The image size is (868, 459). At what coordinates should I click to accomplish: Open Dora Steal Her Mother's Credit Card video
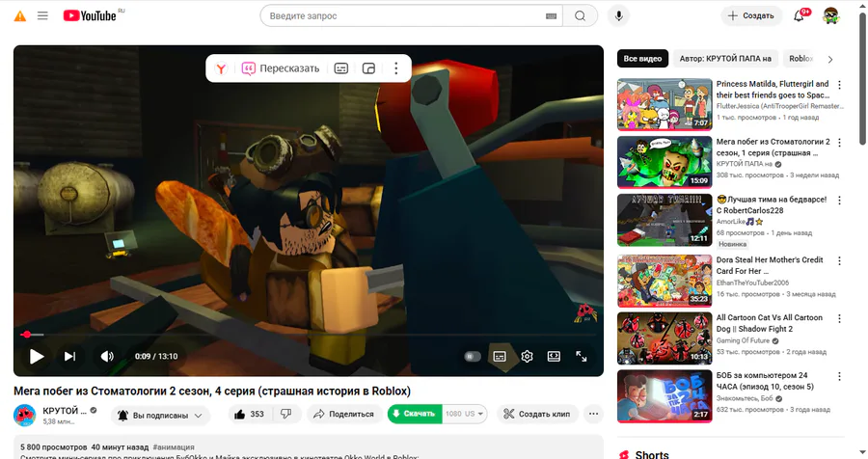(x=665, y=281)
